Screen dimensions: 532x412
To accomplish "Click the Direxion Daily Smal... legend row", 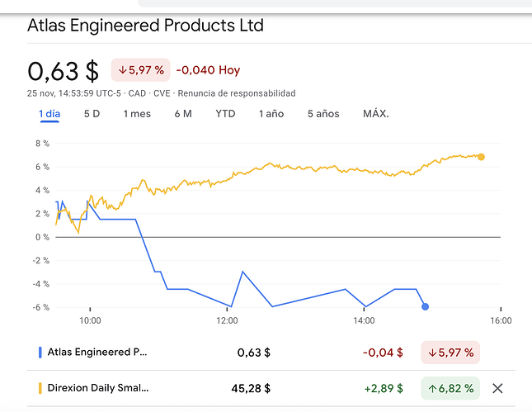I will tap(271, 388).
